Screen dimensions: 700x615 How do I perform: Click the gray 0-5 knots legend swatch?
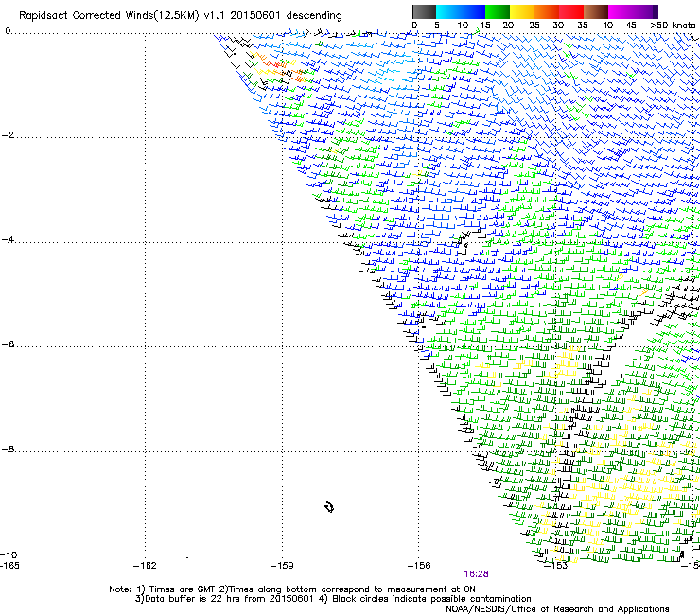point(424,11)
